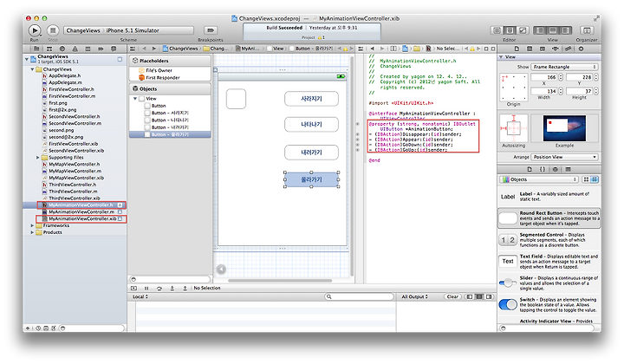The height and width of the screenshot is (364, 624).
Task: Click the X position field
Action: click(544, 77)
